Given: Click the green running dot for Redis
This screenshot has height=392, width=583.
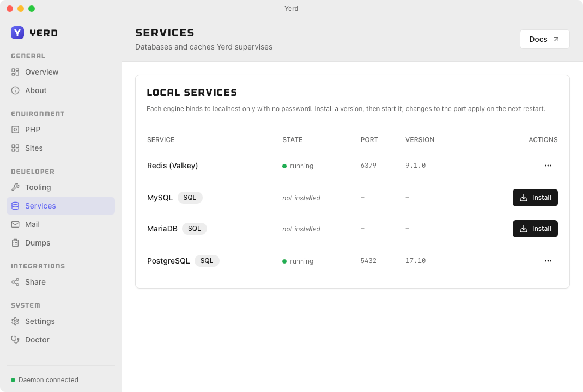Looking at the screenshot, I should click(x=284, y=166).
